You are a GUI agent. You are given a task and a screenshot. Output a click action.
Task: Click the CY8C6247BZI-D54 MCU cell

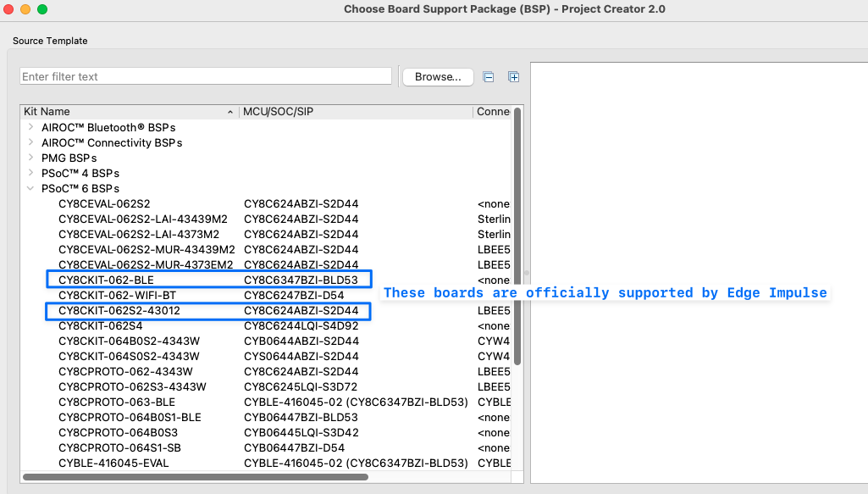[x=294, y=295]
